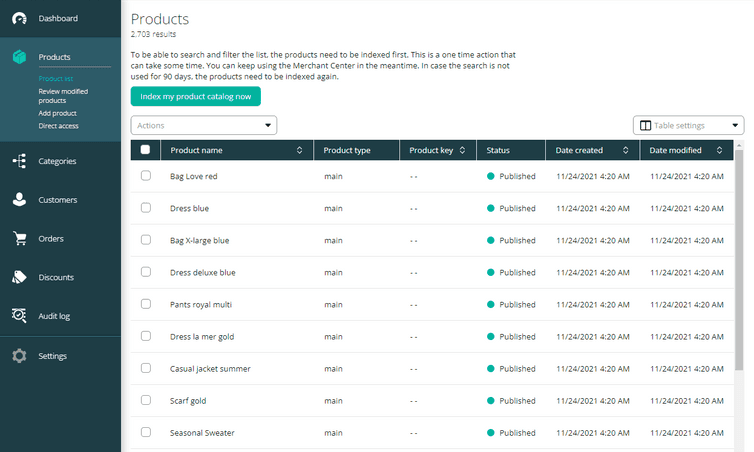The height and width of the screenshot is (452, 754).
Task: Open Categories via its tree icon
Action: point(19,161)
